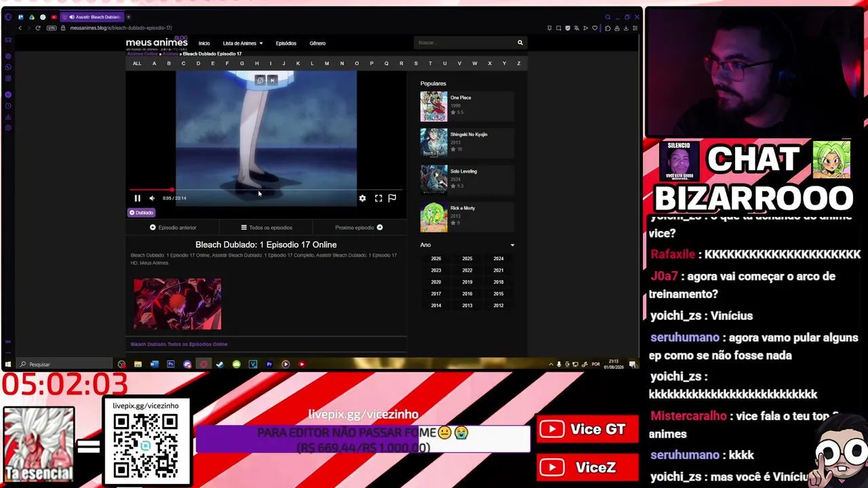Open the Inicio menu item
This screenshot has height=488, width=868.
(x=204, y=43)
